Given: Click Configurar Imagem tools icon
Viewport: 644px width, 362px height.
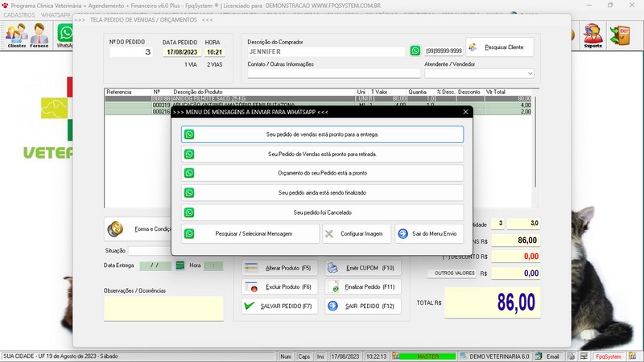Looking at the screenshot, I should click(332, 234).
